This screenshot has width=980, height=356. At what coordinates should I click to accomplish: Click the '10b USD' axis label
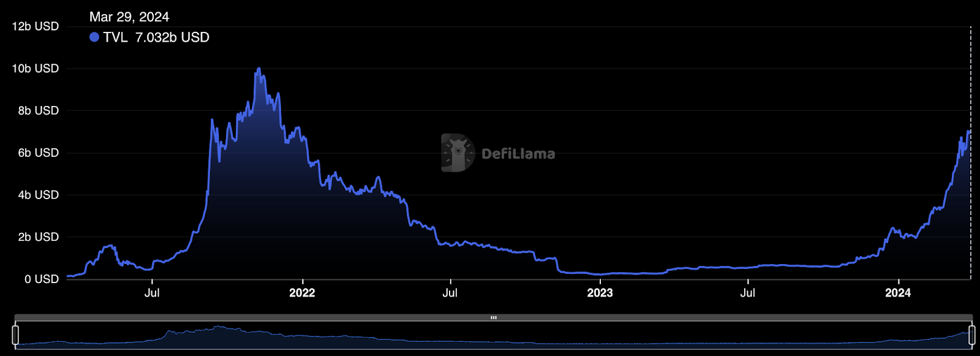coord(36,69)
